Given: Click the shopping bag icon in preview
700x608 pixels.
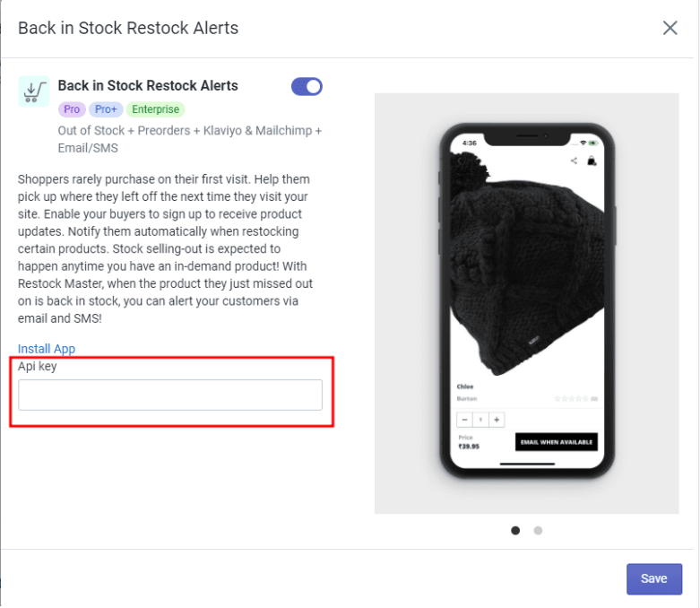Looking at the screenshot, I should tap(592, 161).
